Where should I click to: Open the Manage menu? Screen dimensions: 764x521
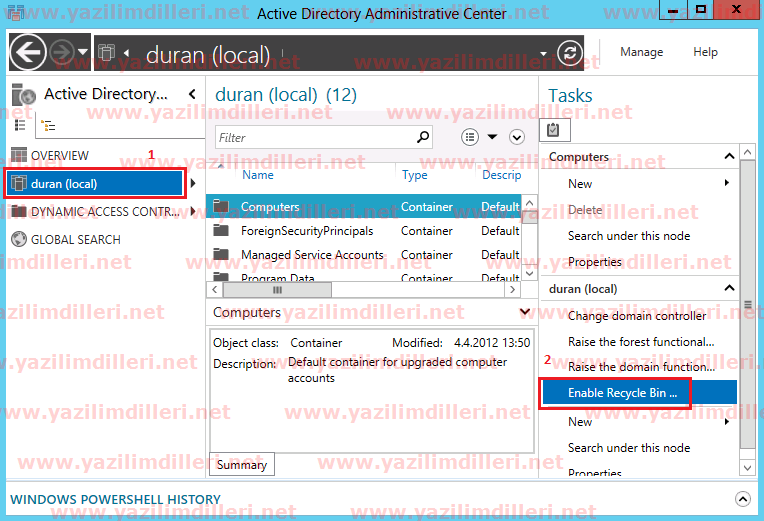pyautogui.click(x=641, y=52)
